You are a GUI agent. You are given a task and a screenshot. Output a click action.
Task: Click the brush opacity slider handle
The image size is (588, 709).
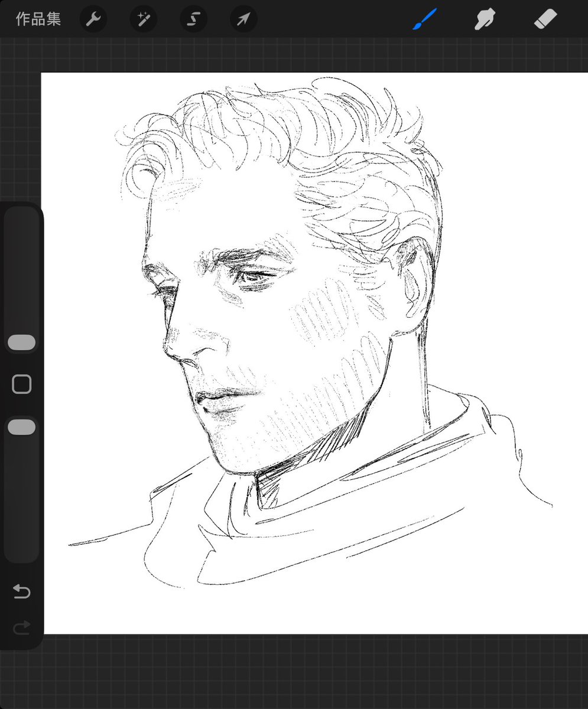tap(21, 428)
